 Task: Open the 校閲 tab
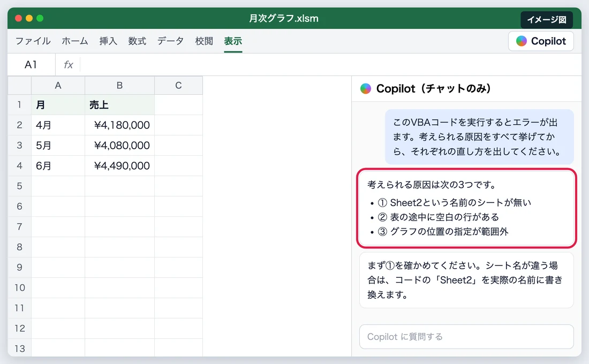coord(204,41)
